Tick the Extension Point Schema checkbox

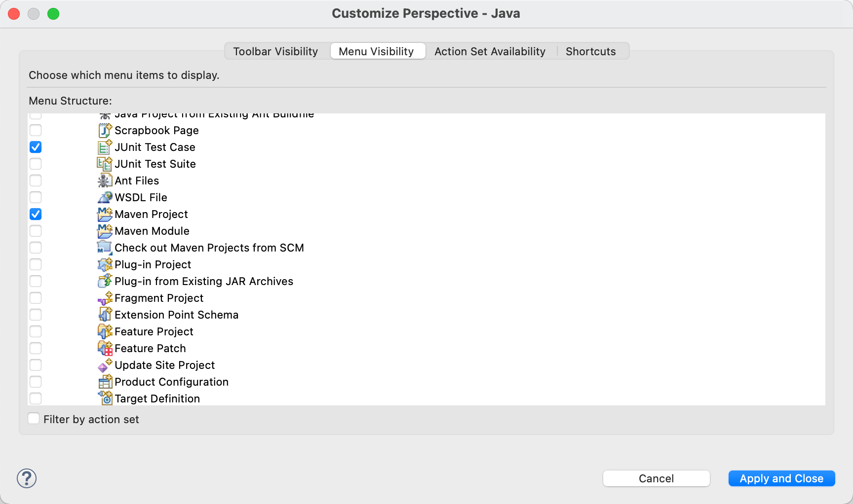[x=36, y=315]
